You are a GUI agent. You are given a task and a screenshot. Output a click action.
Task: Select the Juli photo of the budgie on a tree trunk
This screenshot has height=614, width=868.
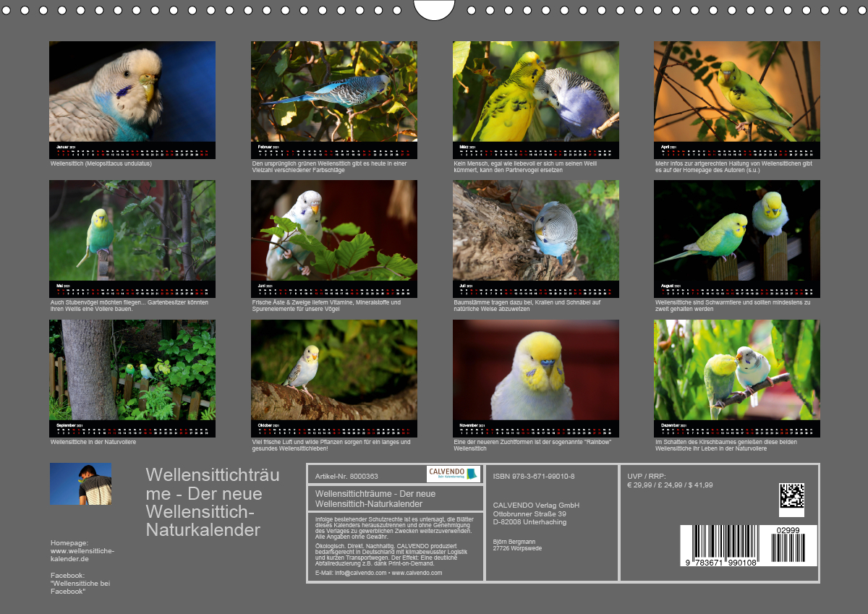point(536,231)
